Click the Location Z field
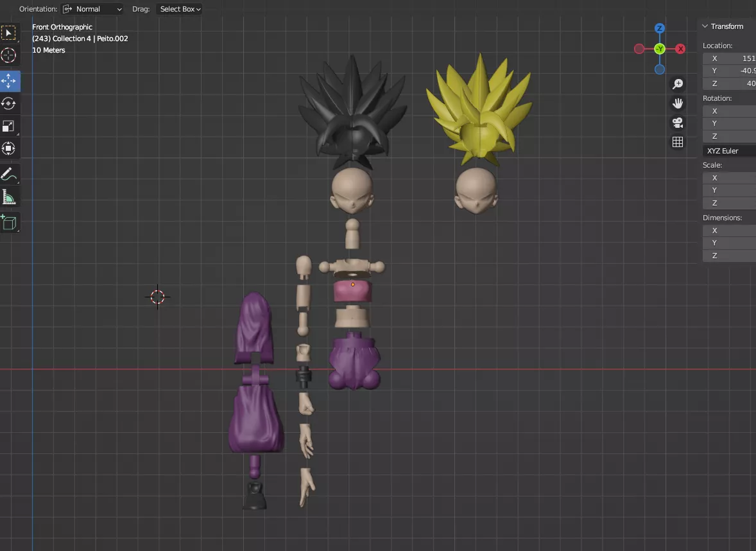This screenshot has width=756, height=551. [x=729, y=83]
